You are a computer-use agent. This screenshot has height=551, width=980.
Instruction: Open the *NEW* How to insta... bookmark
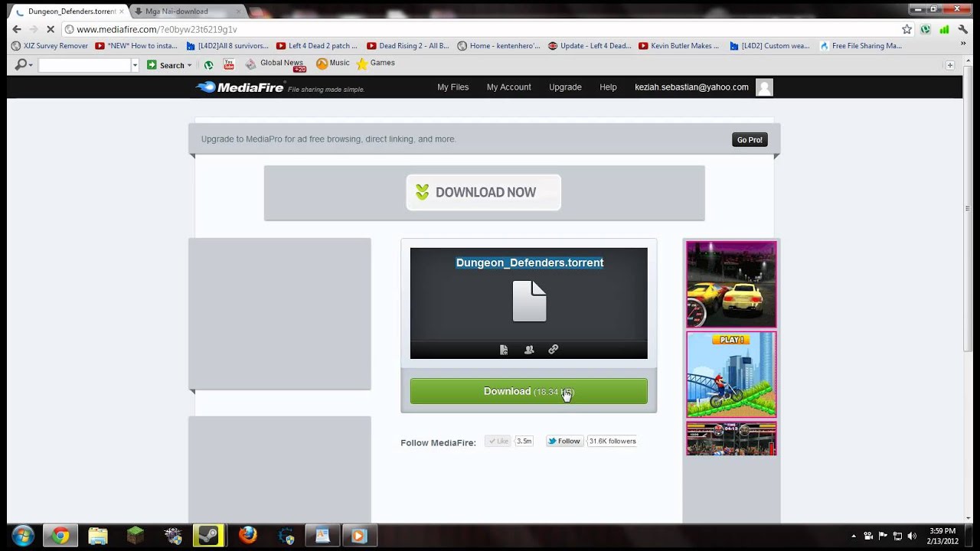point(136,46)
